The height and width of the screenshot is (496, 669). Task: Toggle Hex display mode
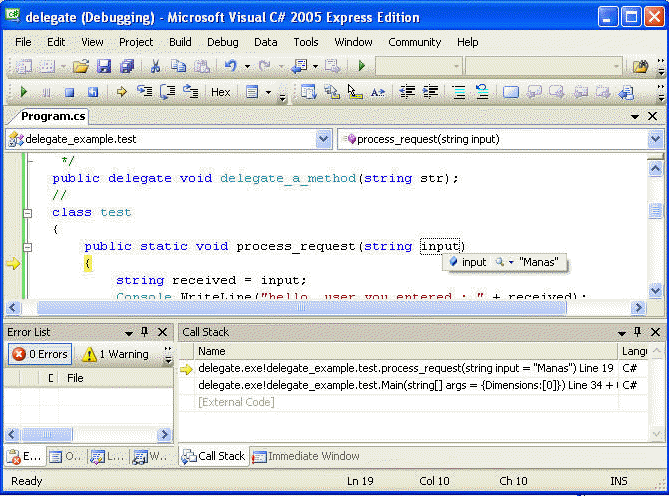pos(220,92)
